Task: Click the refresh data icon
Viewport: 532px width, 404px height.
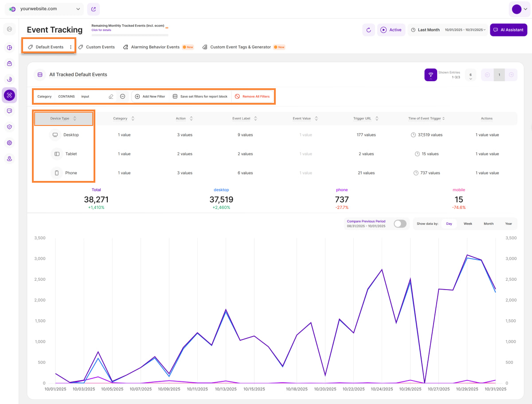Action: click(369, 30)
